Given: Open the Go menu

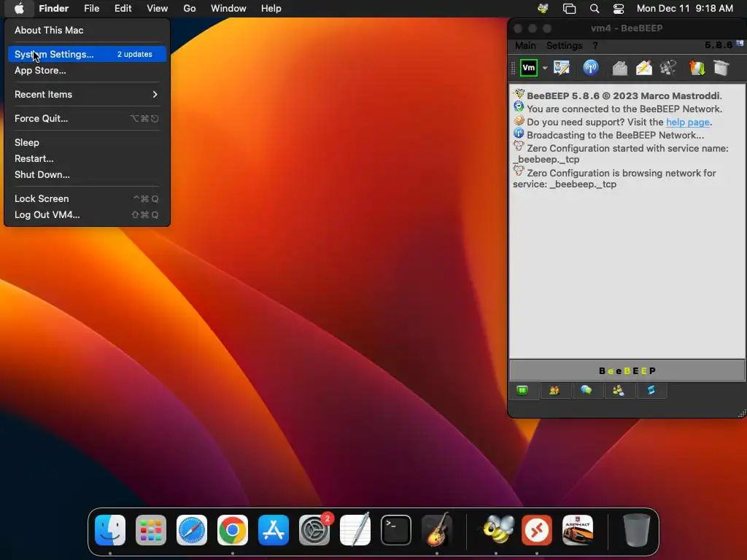Looking at the screenshot, I should coord(190,9).
